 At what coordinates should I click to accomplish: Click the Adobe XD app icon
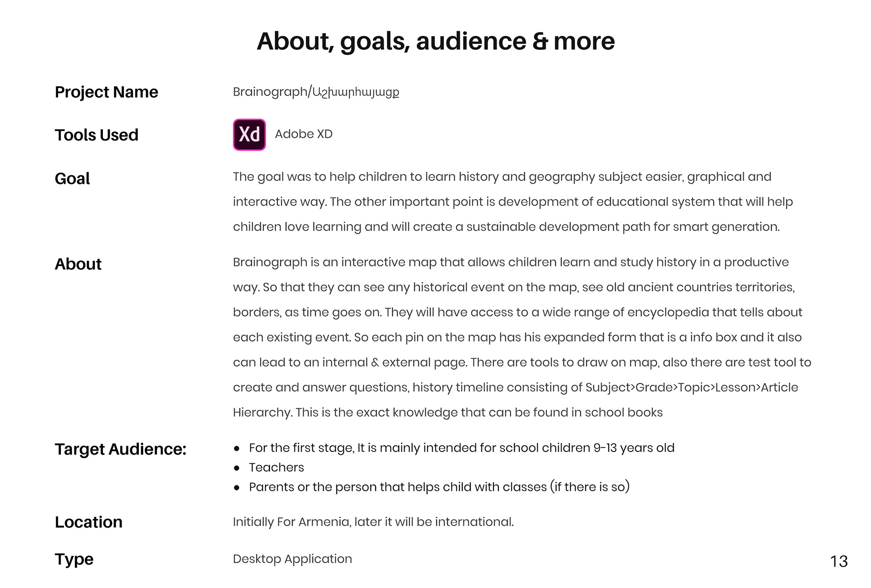pyautogui.click(x=249, y=135)
